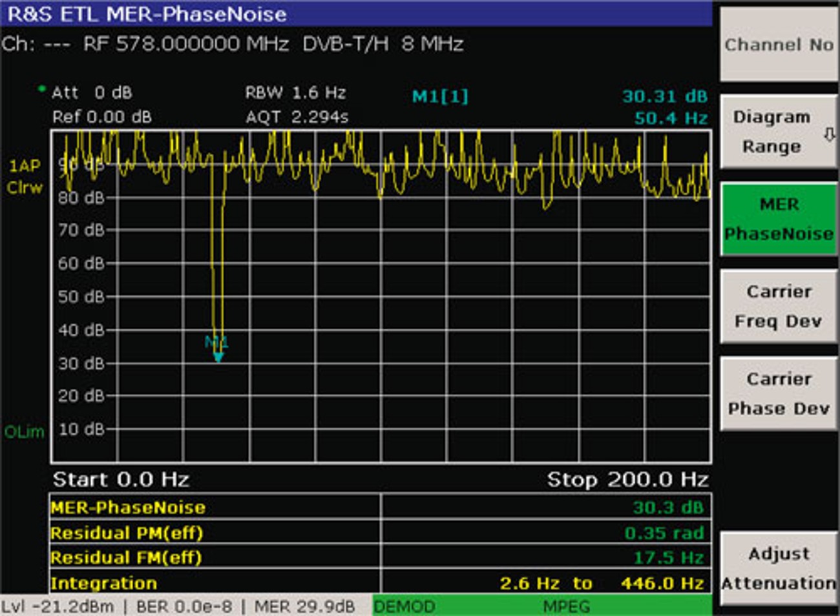Select the 1AP trace indicator

point(25,166)
